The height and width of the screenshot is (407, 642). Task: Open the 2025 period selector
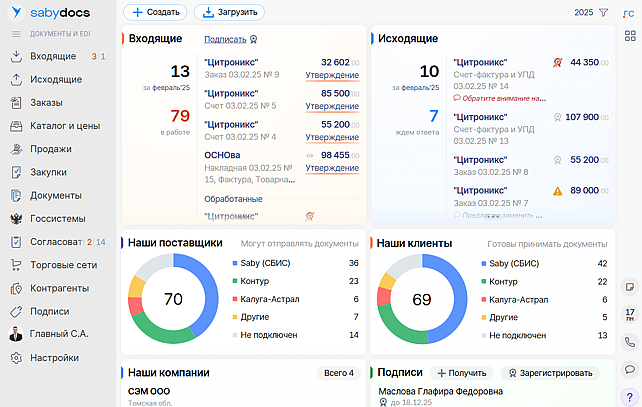(x=583, y=13)
